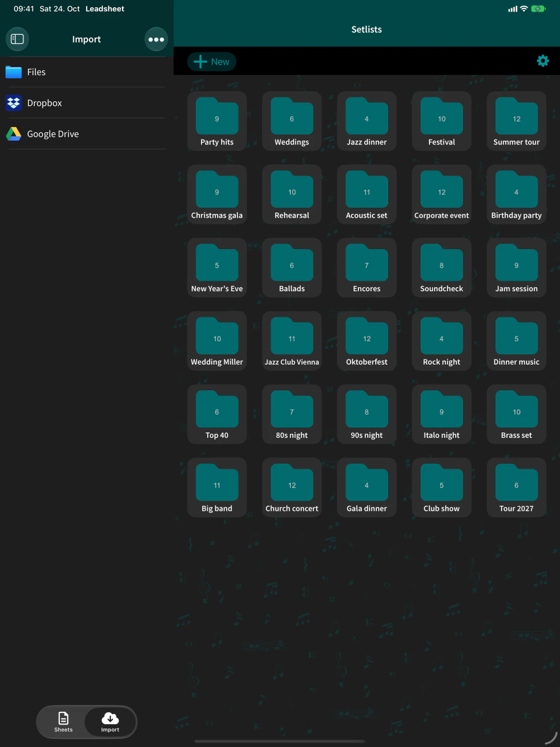The image size is (560, 747).
Task: Toggle the sidebar panel icon
Action: pyautogui.click(x=17, y=39)
